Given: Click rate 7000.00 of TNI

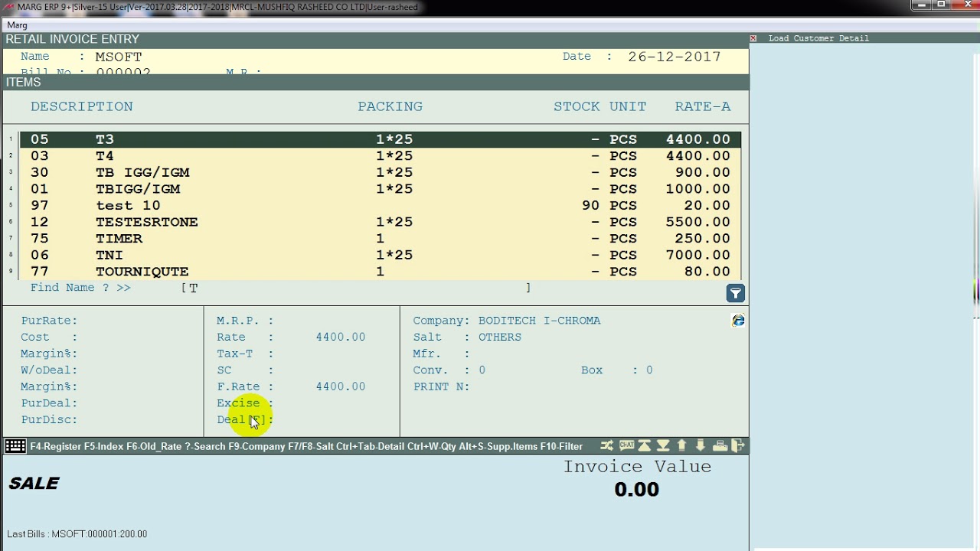Looking at the screenshot, I should (698, 255).
